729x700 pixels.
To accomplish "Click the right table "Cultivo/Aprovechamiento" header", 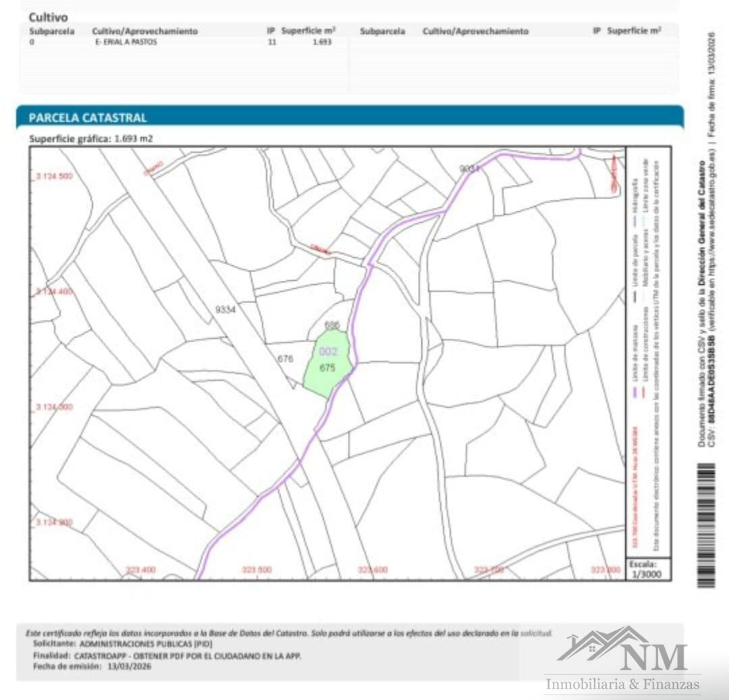I will [475, 31].
